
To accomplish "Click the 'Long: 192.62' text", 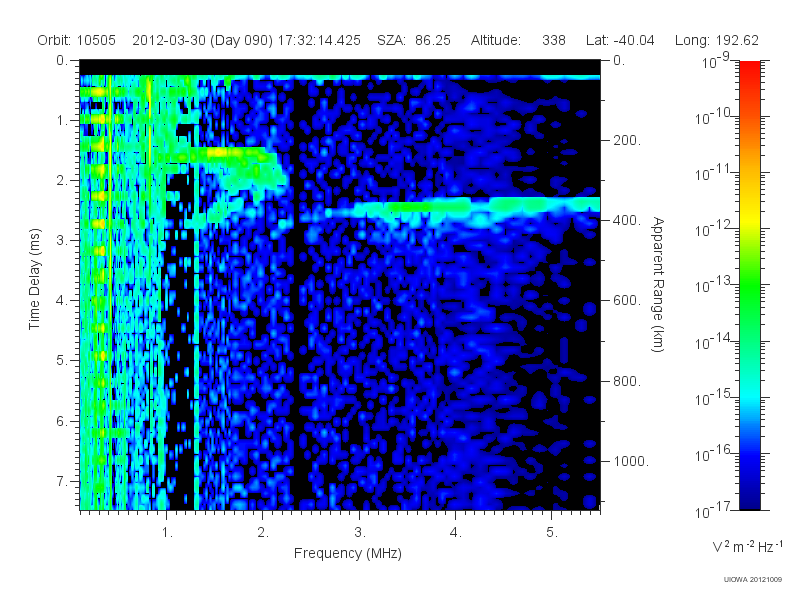I will point(716,40).
